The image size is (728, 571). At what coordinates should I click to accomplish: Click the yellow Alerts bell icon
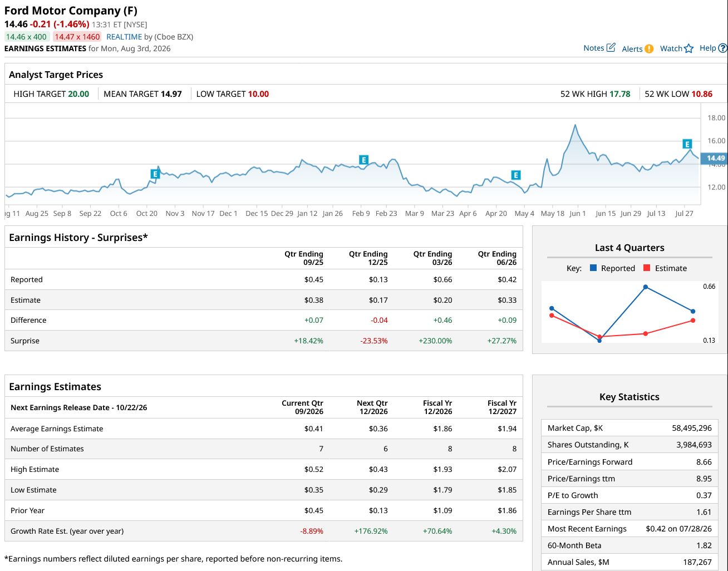tap(649, 49)
